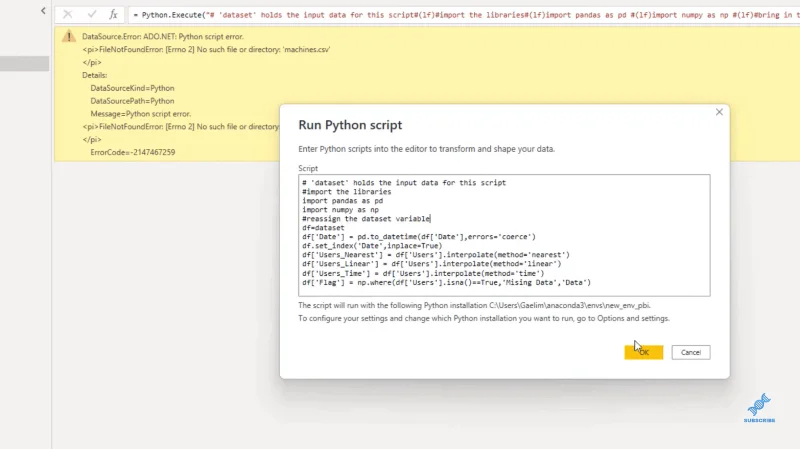Click the 'import numpy as np' line
The width and height of the screenshot is (800, 449).
[340, 209]
